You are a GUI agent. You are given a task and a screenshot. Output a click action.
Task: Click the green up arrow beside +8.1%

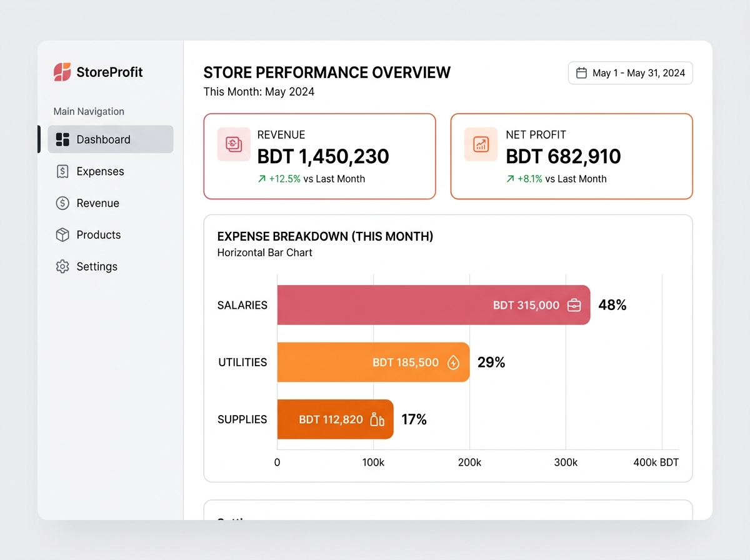pos(511,179)
